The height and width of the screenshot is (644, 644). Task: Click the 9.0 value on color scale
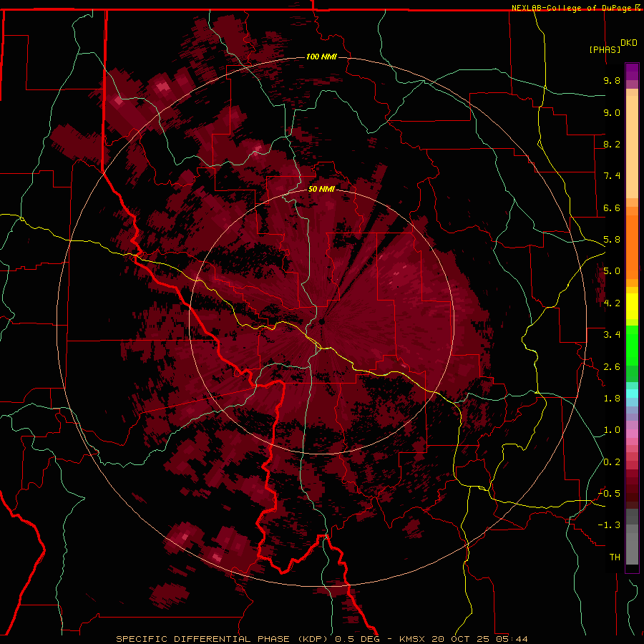pyautogui.click(x=612, y=112)
